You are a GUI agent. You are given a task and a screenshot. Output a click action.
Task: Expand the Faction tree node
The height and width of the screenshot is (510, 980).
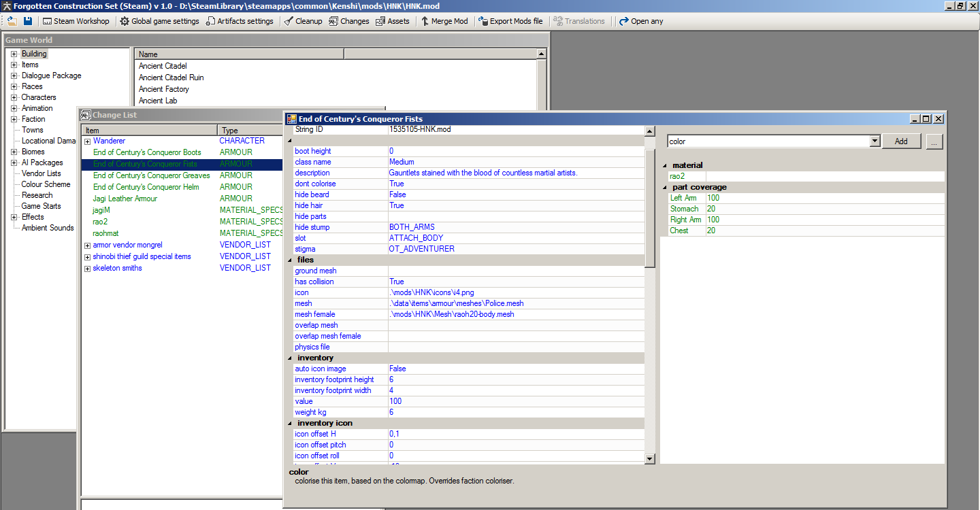tap(14, 119)
